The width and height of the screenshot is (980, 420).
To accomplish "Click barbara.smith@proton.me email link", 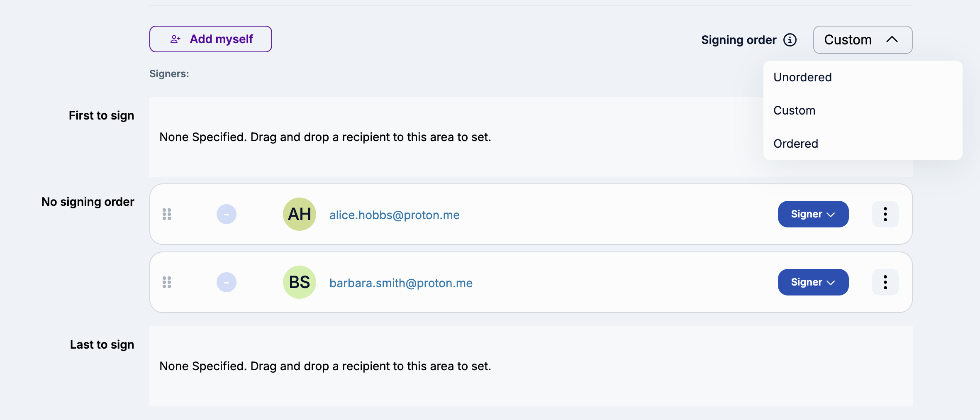I will tap(401, 283).
